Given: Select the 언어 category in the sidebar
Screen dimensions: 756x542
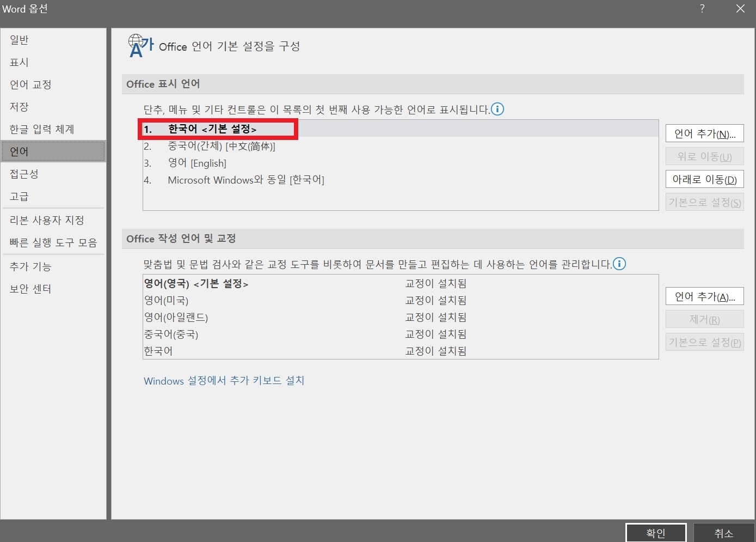Looking at the screenshot, I should (53, 151).
